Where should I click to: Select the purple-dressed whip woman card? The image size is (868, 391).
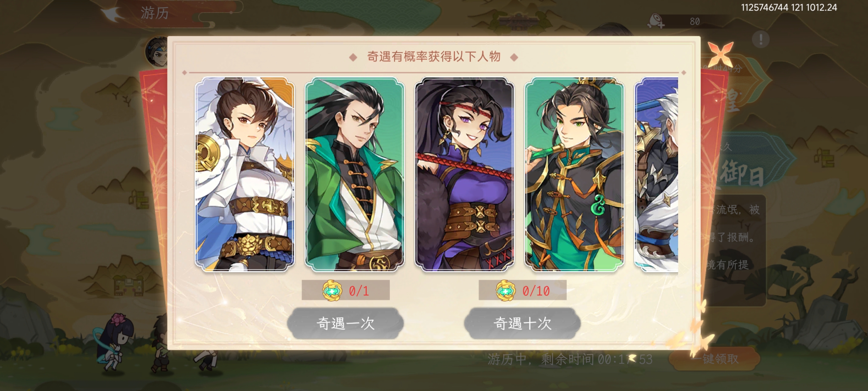coord(464,174)
